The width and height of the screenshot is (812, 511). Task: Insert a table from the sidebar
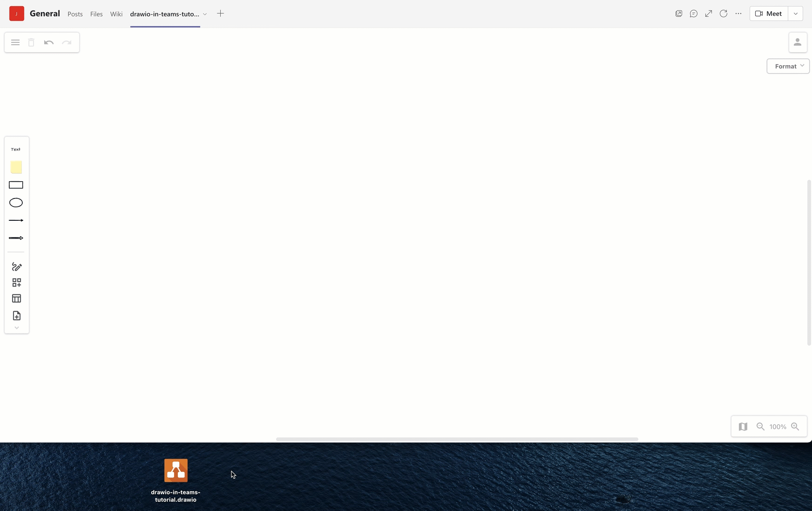16,298
